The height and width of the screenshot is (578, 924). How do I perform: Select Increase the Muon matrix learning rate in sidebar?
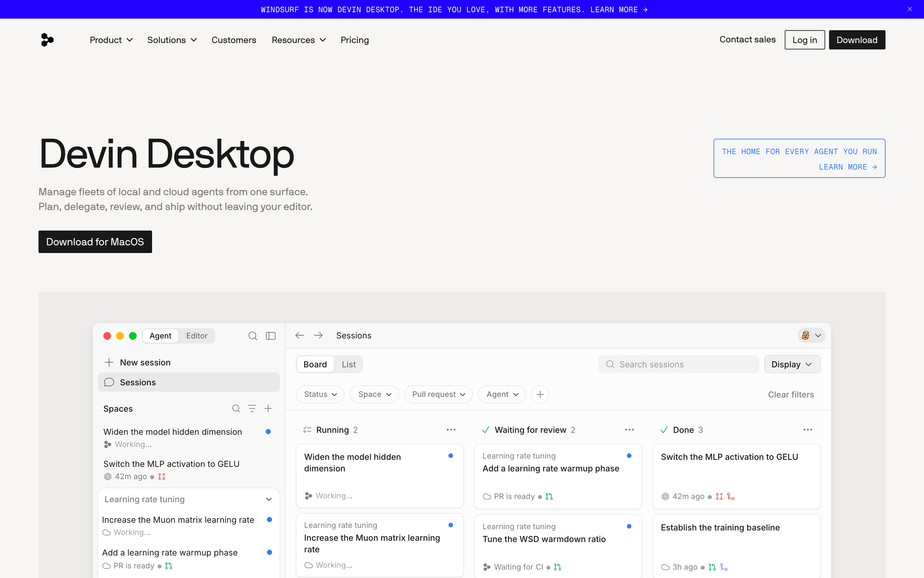[x=189, y=525]
